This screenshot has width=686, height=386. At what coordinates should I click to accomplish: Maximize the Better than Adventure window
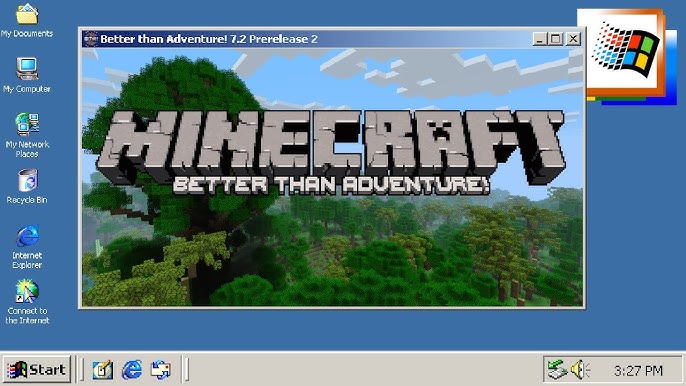555,39
